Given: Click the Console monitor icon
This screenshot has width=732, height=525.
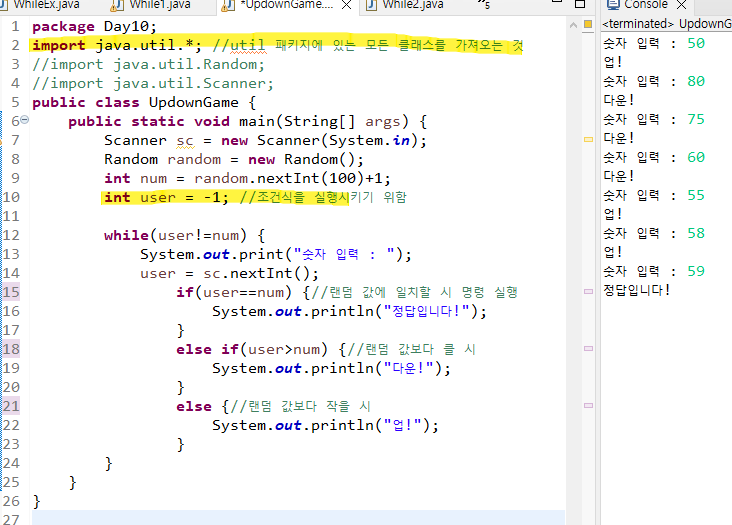Looking at the screenshot, I should [612, 5].
